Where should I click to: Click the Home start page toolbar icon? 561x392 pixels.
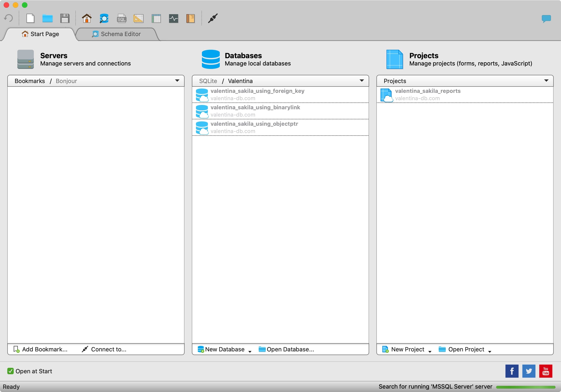click(x=87, y=18)
